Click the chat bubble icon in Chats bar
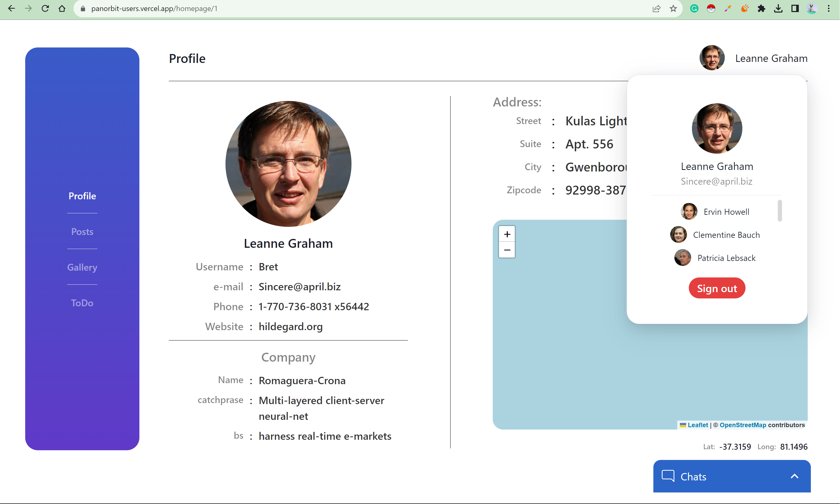This screenshot has height=504, width=840. (668, 476)
